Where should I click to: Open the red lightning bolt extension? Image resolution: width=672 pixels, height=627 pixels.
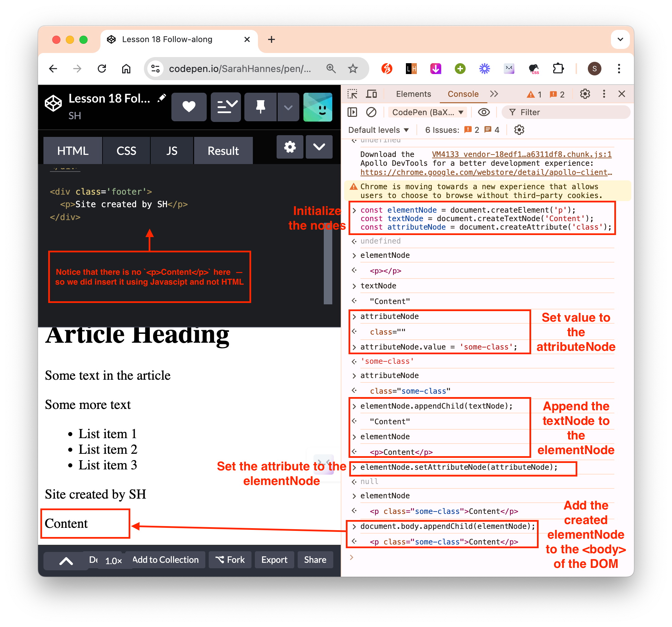(x=387, y=69)
